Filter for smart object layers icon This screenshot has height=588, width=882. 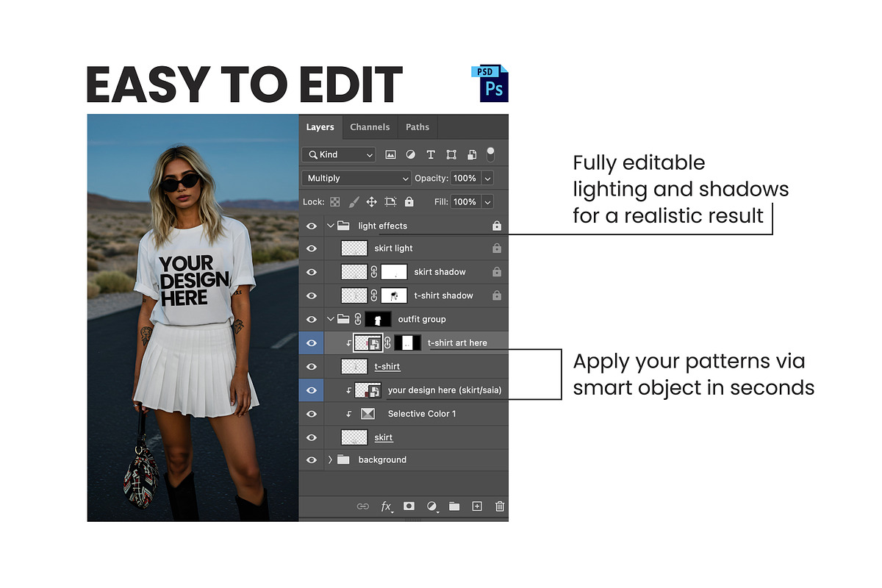pyautogui.click(x=472, y=154)
